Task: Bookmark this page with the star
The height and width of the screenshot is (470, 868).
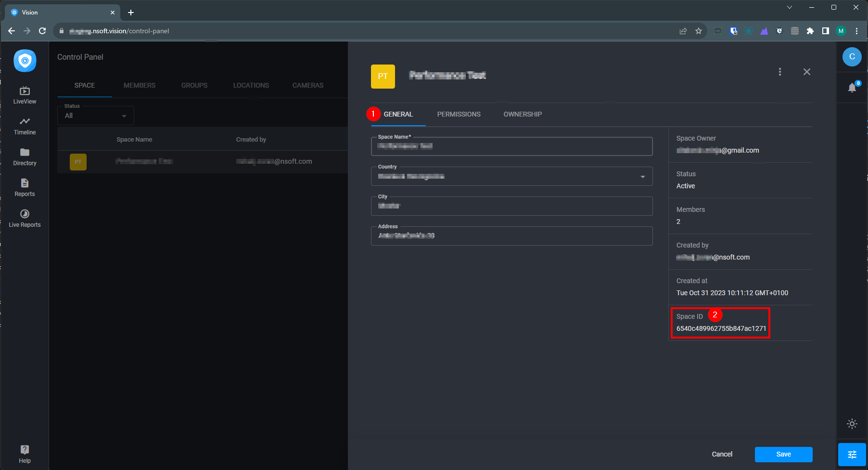Action: [699, 31]
